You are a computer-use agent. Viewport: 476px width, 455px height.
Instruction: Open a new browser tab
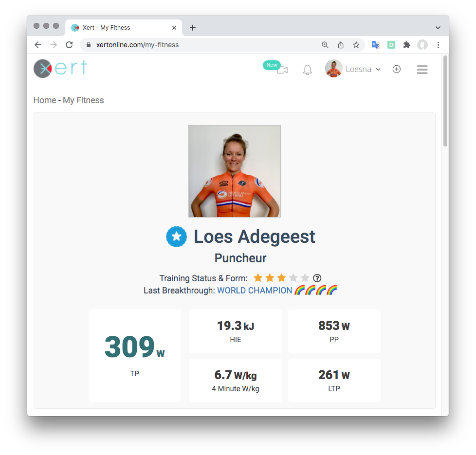[192, 28]
